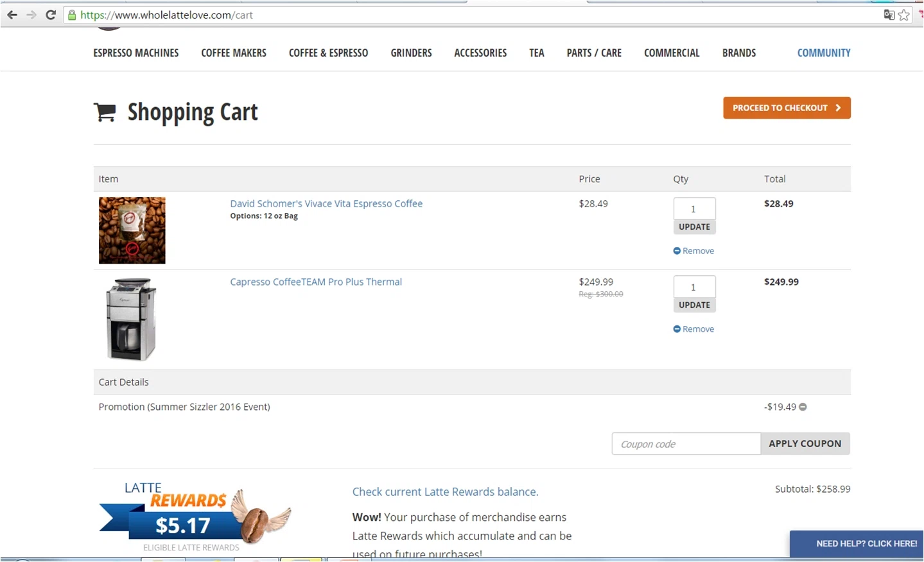Click quantity field for Vivace Vita coffee

pos(694,209)
